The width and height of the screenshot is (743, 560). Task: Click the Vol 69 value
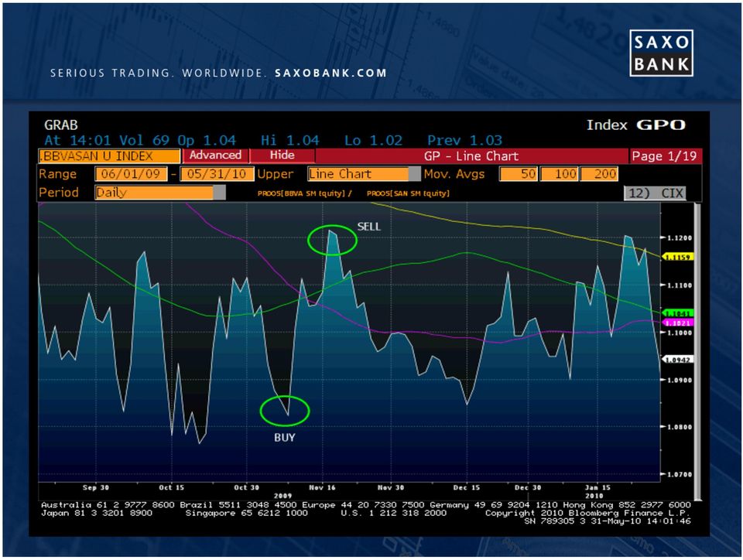[144, 141]
